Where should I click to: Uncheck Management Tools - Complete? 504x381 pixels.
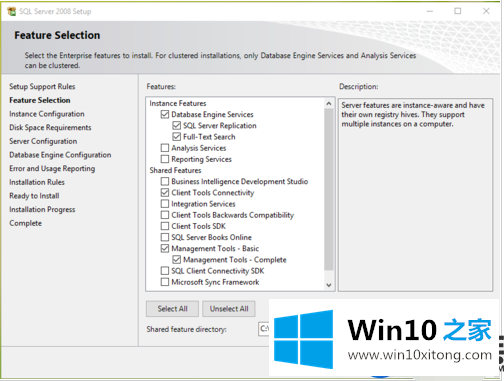pos(176,260)
